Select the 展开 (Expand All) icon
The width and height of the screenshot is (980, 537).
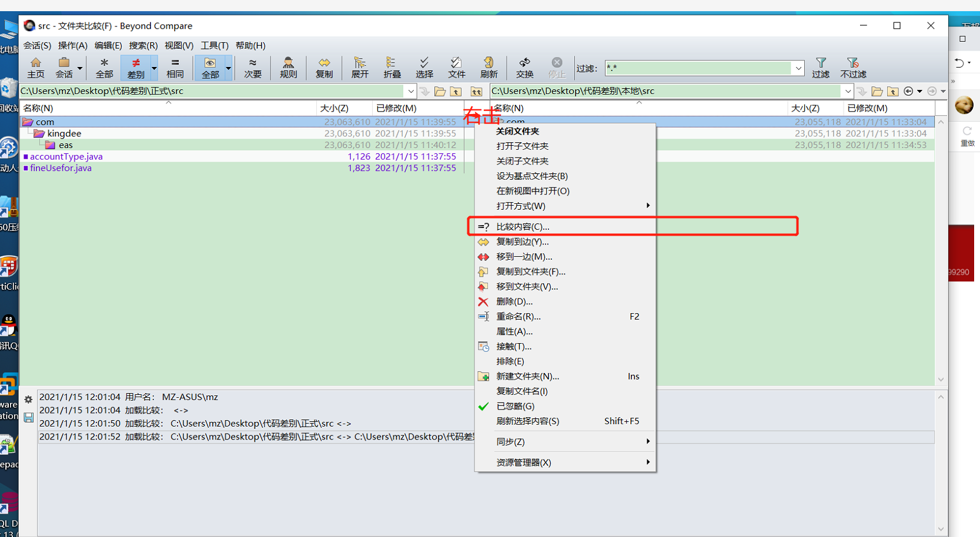(359, 66)
